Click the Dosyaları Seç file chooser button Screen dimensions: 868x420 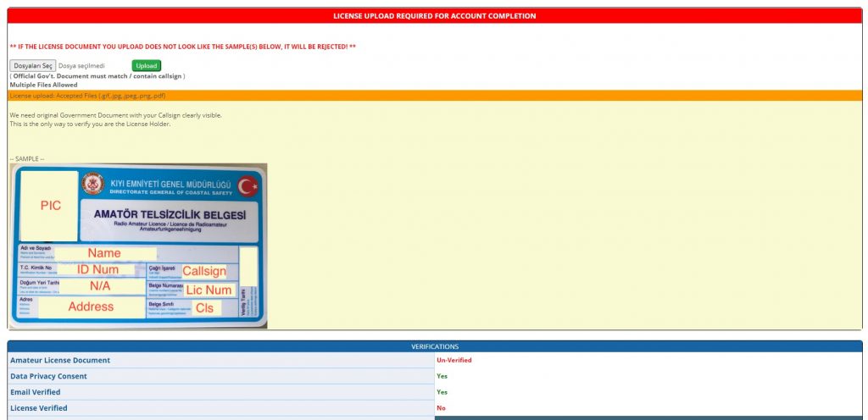pos(33,65)
